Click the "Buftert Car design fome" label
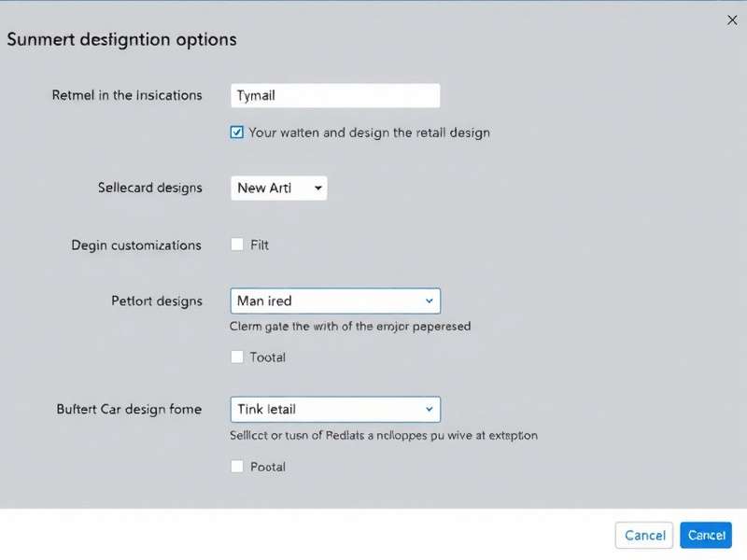Screen dimensions: 747x560 tap(128, 409)
